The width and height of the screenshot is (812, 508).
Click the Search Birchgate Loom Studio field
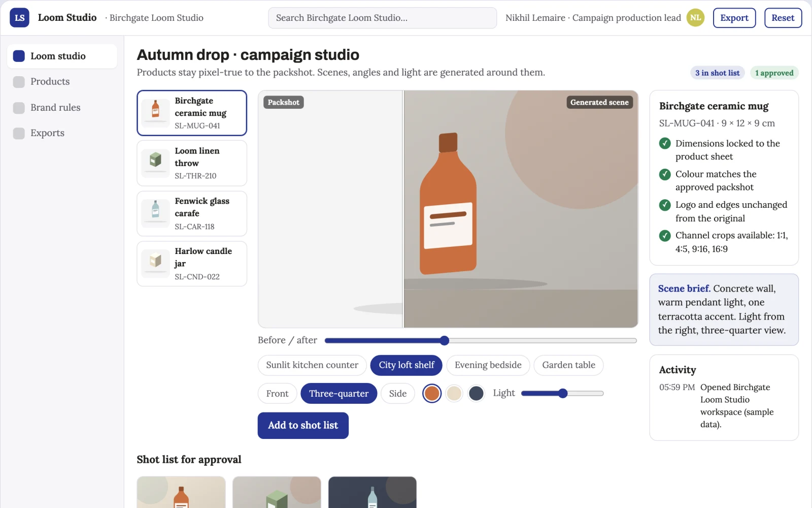(382, 18)
